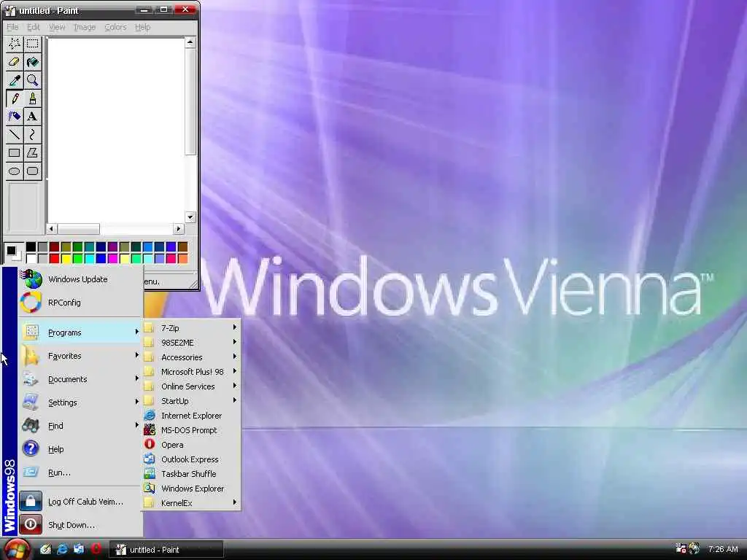
Task: Expand the KernelEx submenu
Action: tap(191, 503)
